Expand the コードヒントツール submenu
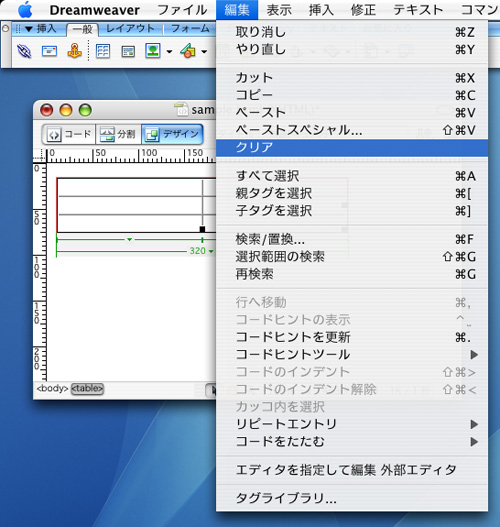This screenshot has height=527, width=500. pos(352,355)
